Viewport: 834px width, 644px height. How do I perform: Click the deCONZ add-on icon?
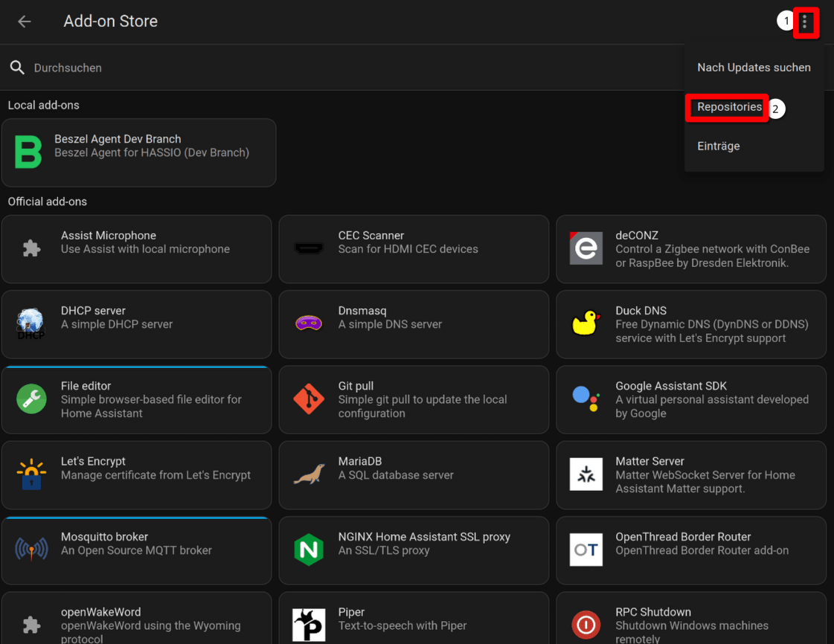pyautogui.click(x=585, y=249)
